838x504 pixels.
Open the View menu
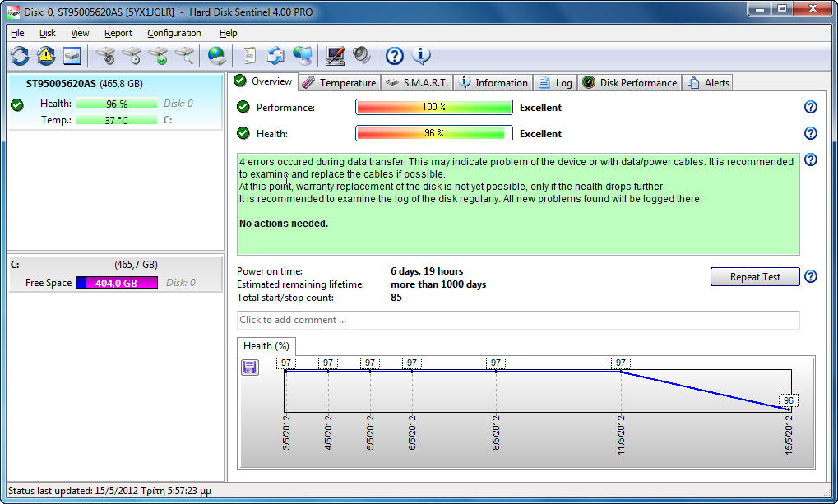(x=80, y=33)
